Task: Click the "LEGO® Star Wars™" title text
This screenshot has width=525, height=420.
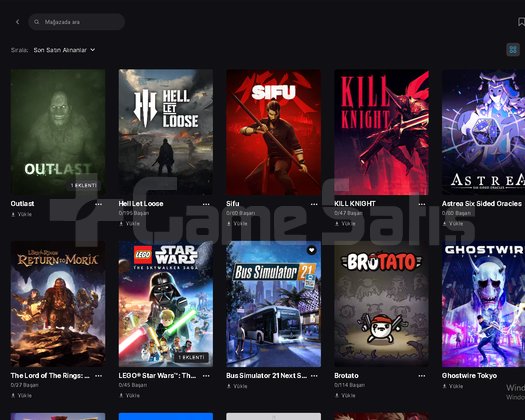Action: tap(157, 376)
